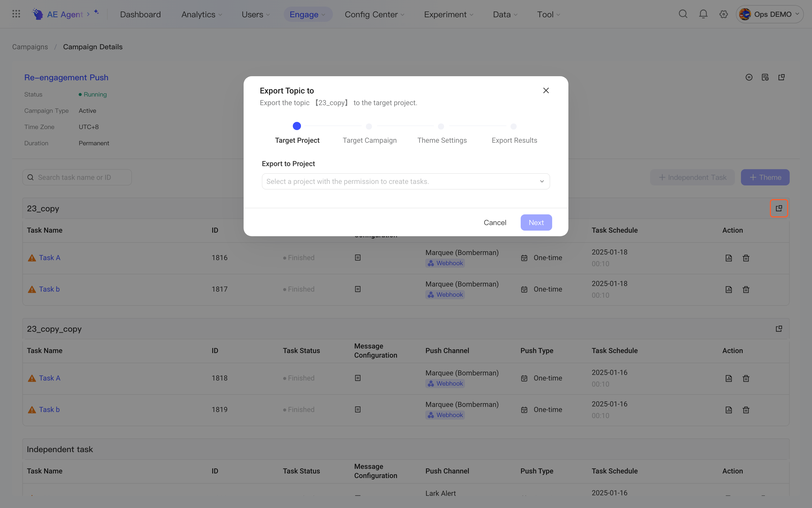Open the Data menu

coord(505,14)
